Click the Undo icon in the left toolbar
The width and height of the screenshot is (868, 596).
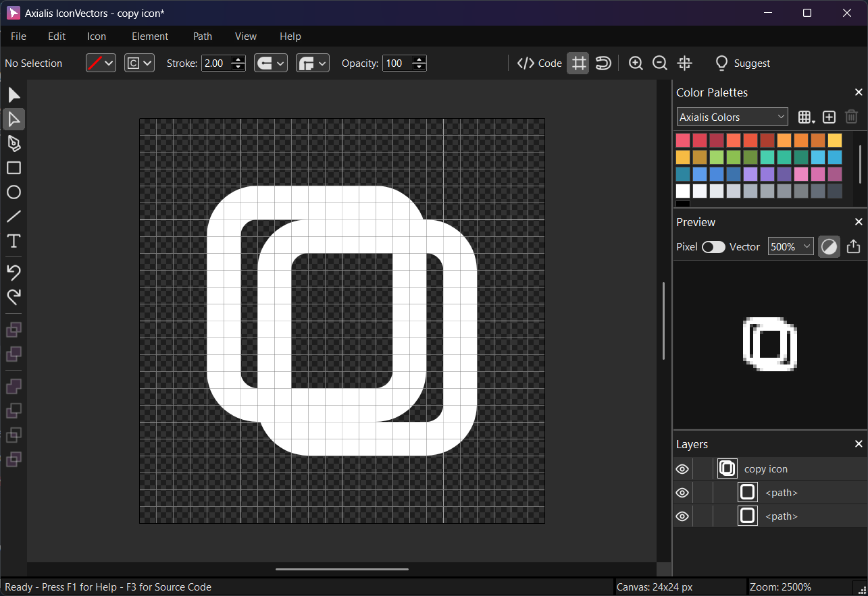14,272
